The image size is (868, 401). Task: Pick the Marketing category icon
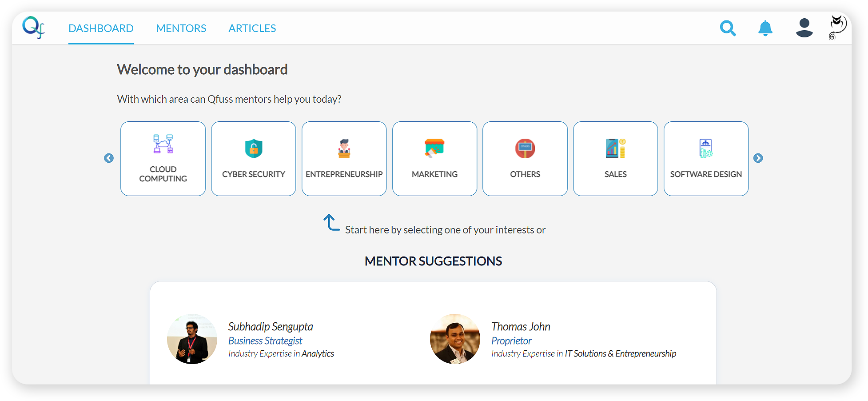(434, 148)
